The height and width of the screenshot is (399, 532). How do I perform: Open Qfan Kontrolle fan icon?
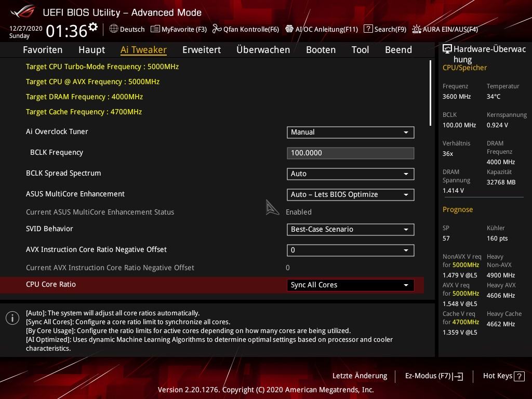[217, 29]
